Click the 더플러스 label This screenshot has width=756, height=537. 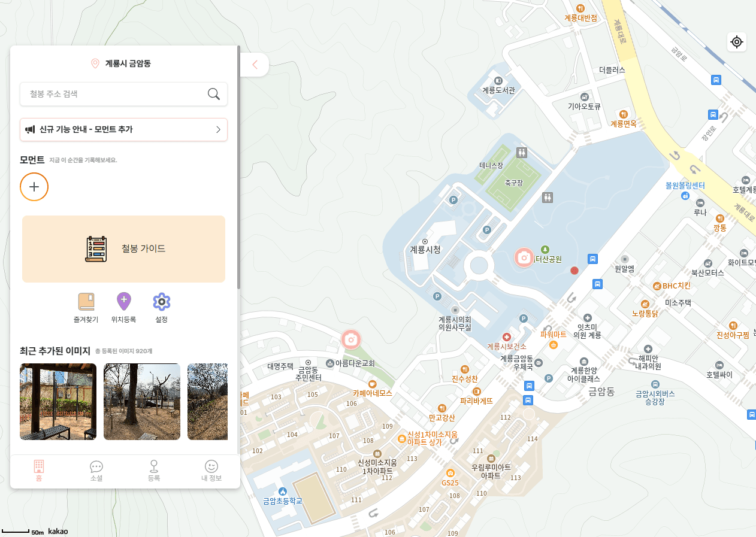coord(612,69)
